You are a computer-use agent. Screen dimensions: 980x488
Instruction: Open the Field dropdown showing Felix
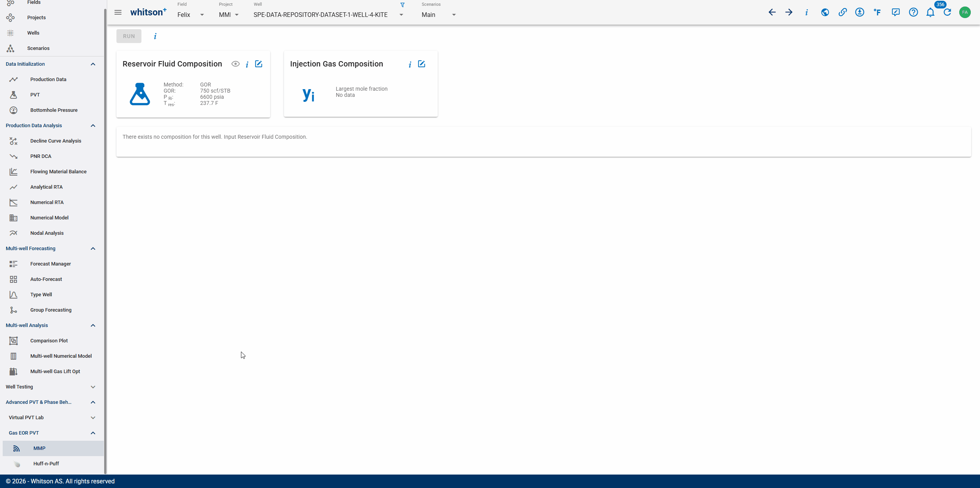191,15
